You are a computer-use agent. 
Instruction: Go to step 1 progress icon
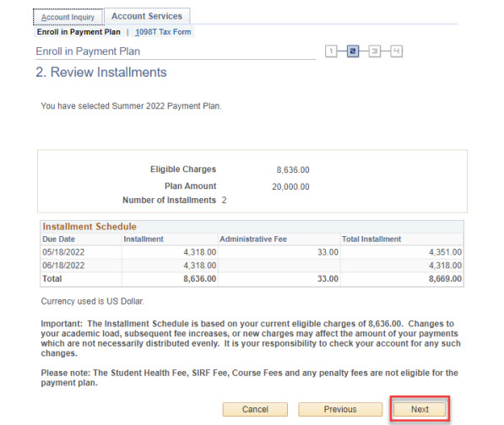coord(331,51)
